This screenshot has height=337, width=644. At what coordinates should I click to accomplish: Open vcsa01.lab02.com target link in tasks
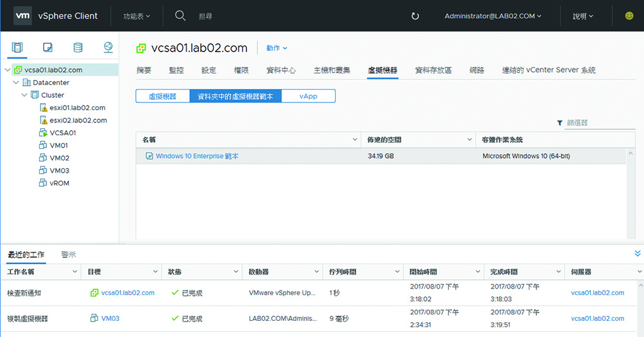[128, 293]
